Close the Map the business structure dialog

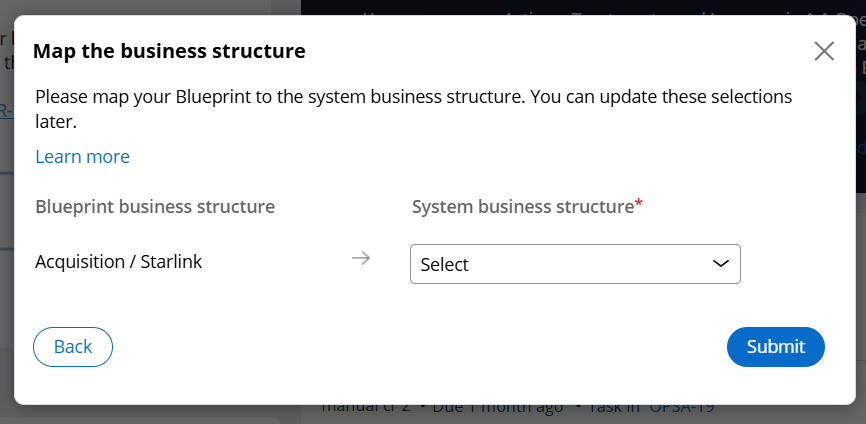[823, 51]
